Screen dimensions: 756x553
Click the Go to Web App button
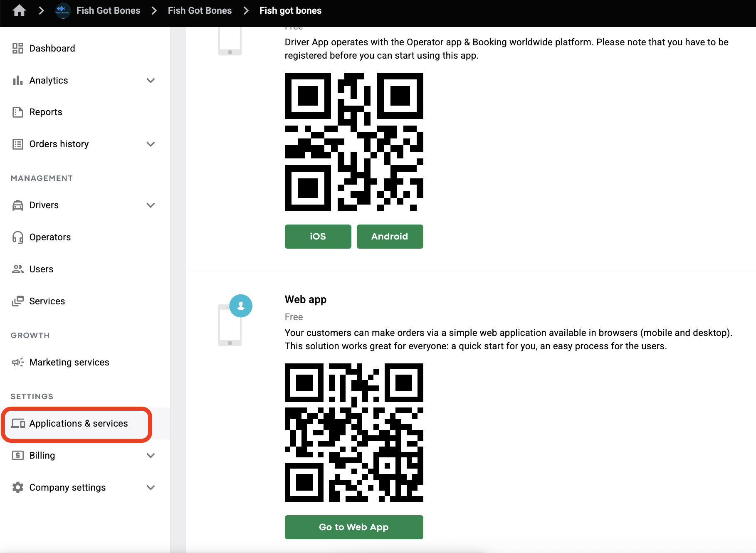point(354,527)
